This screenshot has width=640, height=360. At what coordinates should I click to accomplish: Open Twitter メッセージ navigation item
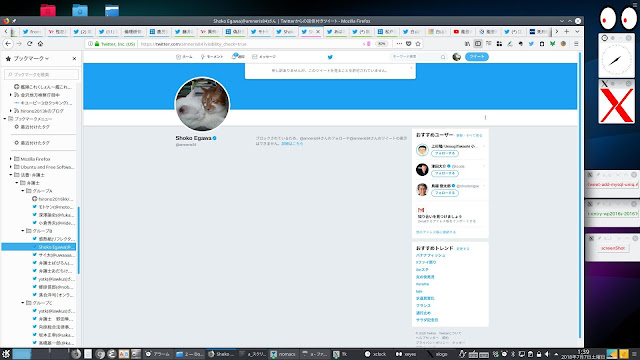tap(264, 57)
